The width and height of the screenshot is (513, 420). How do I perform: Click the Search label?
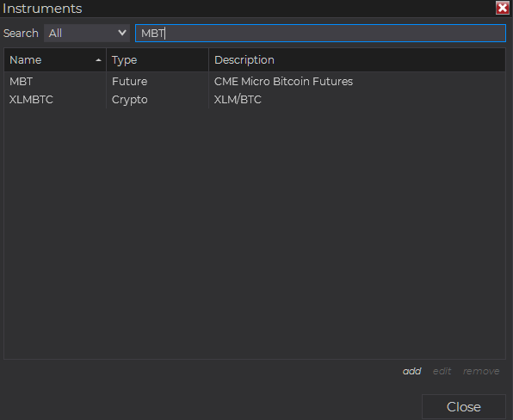(21, 33)
